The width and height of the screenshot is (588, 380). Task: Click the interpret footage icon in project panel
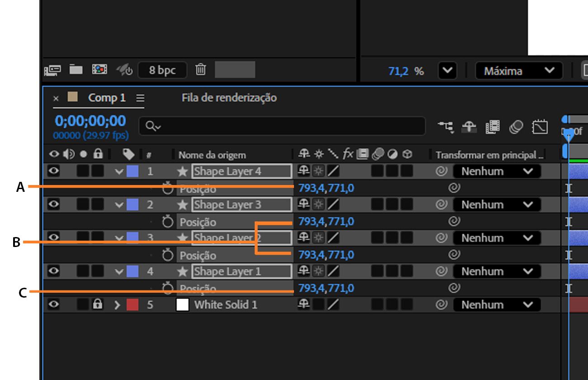pyautogui.click(x=52, y=70)
